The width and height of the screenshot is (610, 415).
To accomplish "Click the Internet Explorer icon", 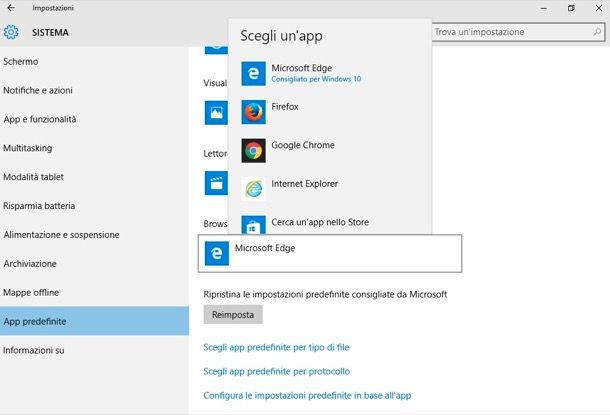I will tap(253, 189).
